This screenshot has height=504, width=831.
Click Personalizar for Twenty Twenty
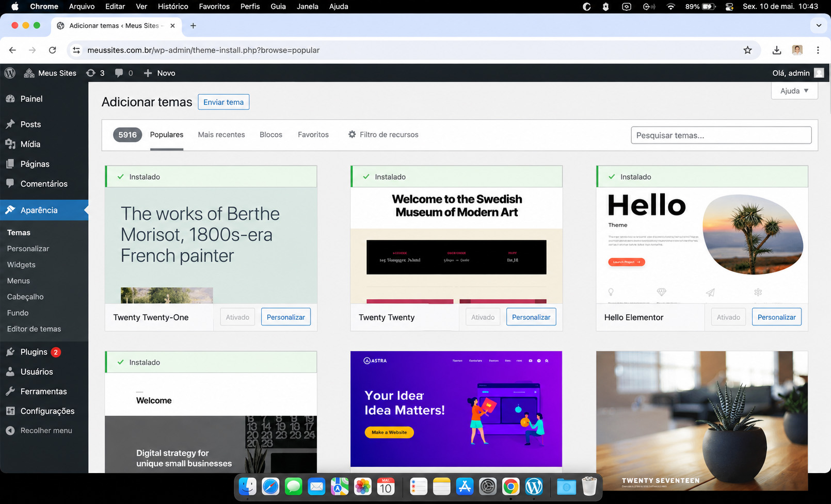point(531,317)
